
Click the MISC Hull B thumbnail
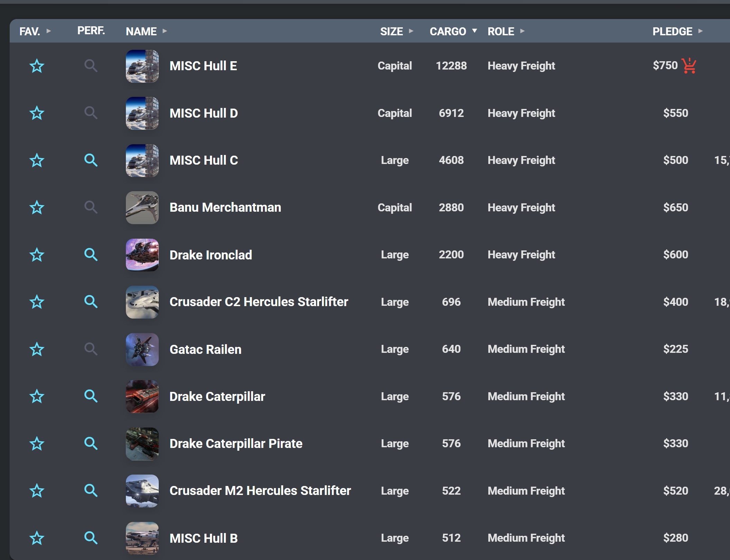142,538
